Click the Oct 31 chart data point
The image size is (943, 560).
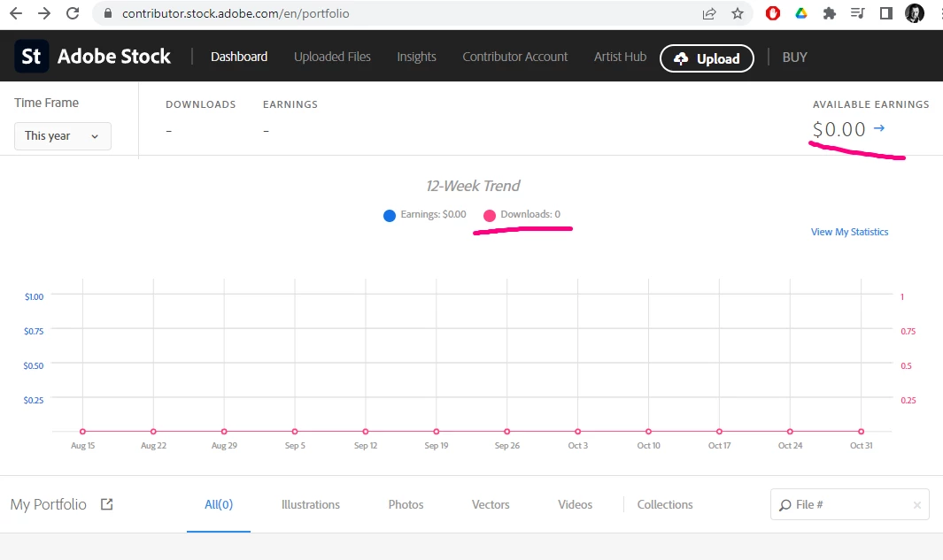(x=862, y=432)
